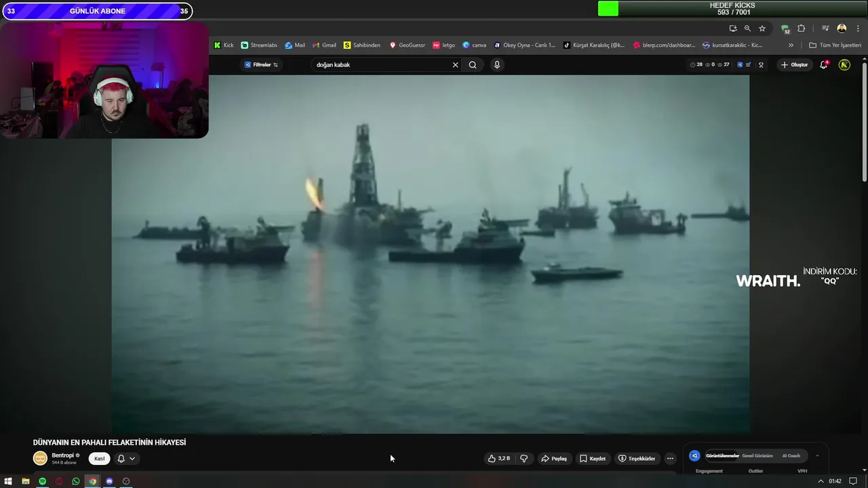Click the award ribbon icon left of Oluştur
The width and height of the screenshot is (868, 488).
coord(761,64)
